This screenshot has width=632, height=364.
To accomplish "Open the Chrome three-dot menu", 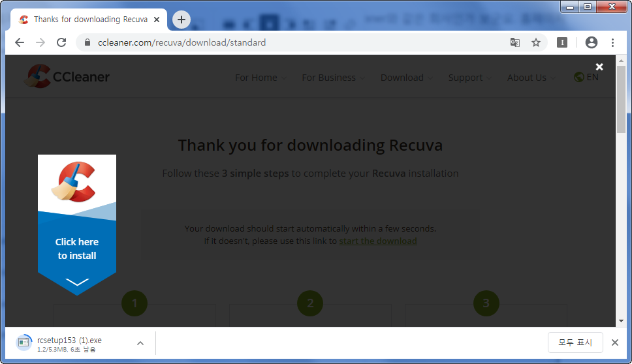I will point(612,42).
